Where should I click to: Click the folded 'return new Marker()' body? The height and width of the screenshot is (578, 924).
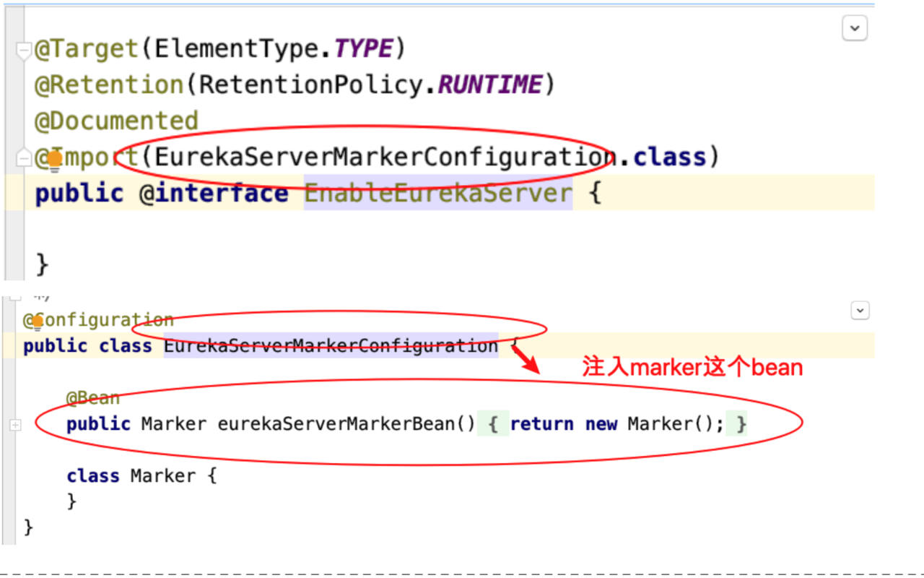click(x=616, y=424)
